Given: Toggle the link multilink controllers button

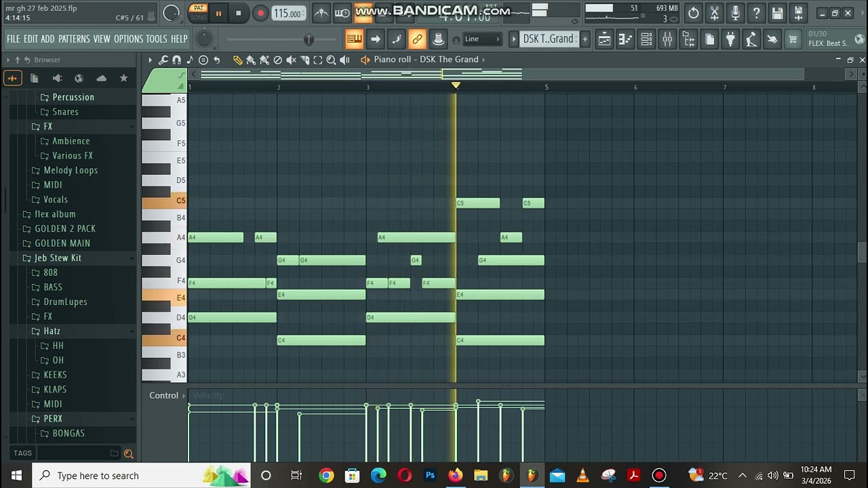Looking at the screenshot, I should point(417,39).
